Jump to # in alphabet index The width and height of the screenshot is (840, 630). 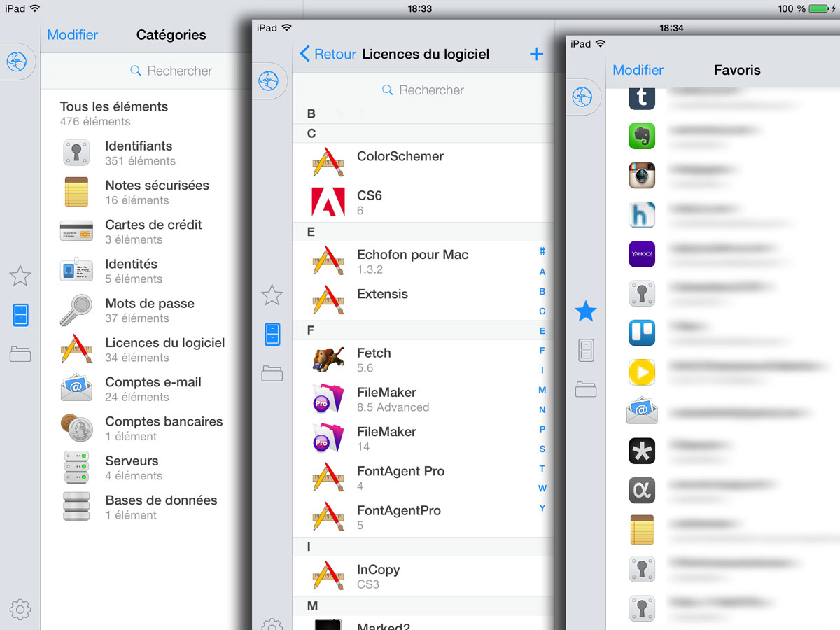click(x=542, y=252)
